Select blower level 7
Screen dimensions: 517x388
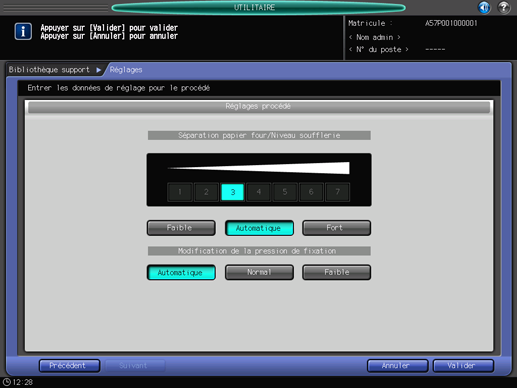pos(337,192)
